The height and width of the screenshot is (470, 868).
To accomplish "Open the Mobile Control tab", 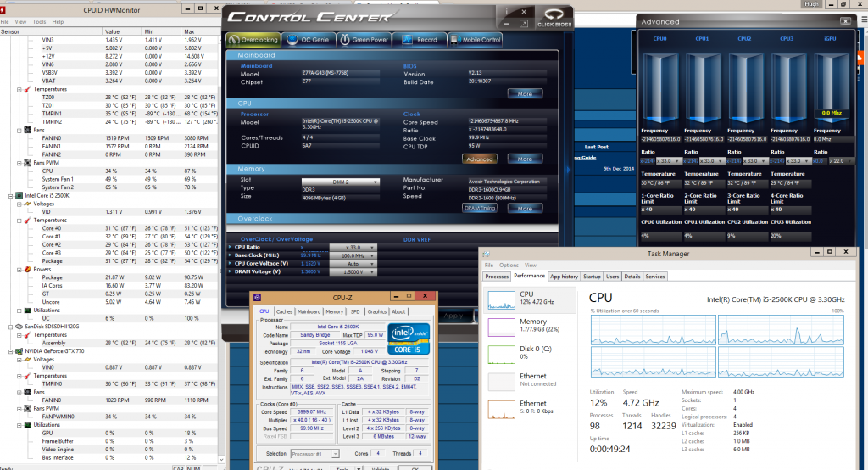I will pyautogui.click(x=475, y=39).
